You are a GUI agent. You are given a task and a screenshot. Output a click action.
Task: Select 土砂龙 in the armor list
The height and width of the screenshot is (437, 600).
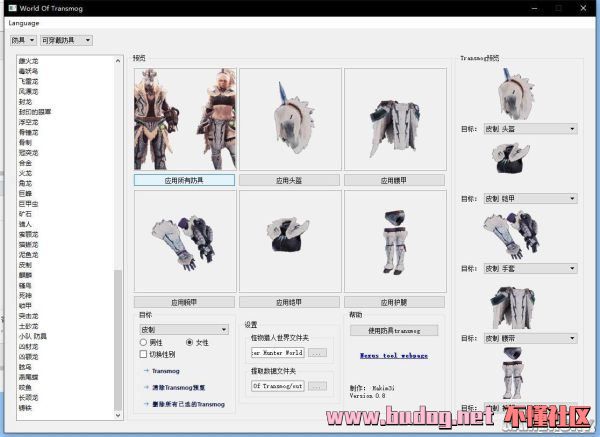pyautogui.click(x=29, y=326)
